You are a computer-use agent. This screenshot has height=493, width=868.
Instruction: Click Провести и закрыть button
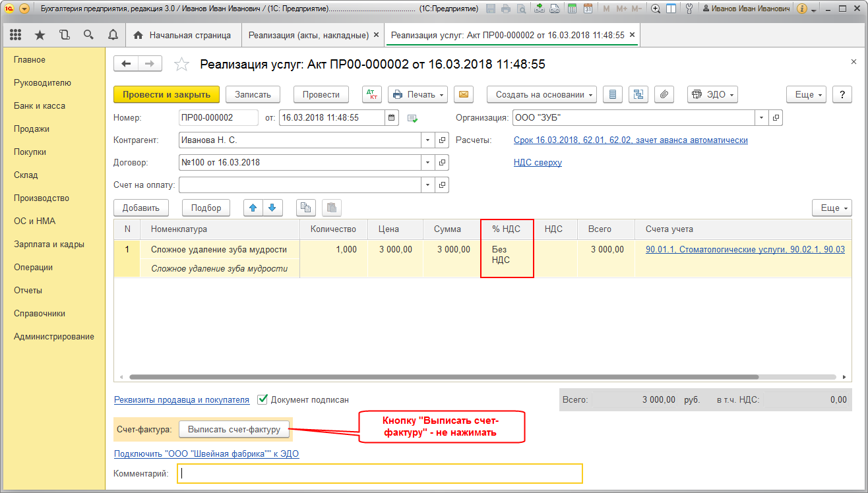coord(166,94)
